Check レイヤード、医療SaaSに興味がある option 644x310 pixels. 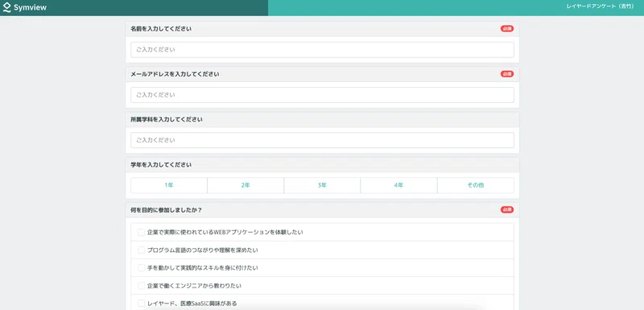coord(142,304)
